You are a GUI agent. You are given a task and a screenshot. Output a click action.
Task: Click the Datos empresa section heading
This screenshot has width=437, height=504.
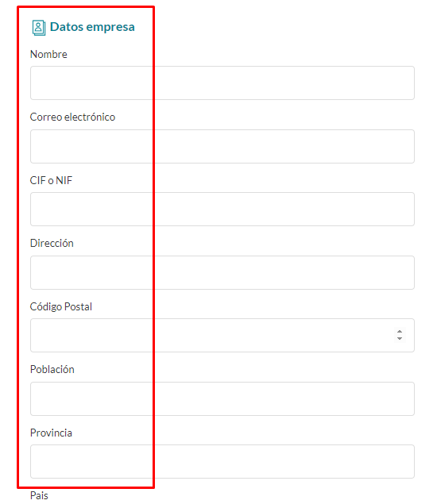(x=92, y=27)
